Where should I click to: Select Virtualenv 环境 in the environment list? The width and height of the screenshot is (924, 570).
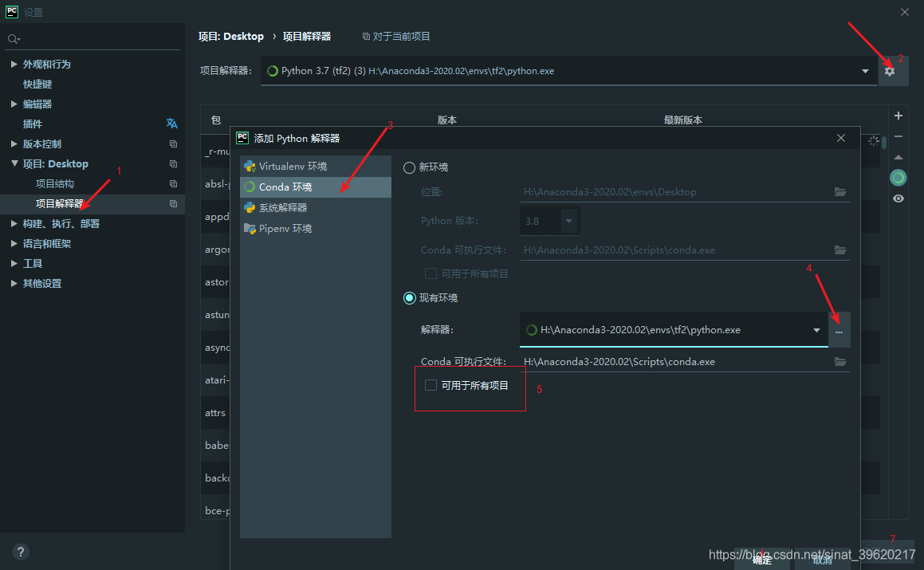(x=315, y=167)
